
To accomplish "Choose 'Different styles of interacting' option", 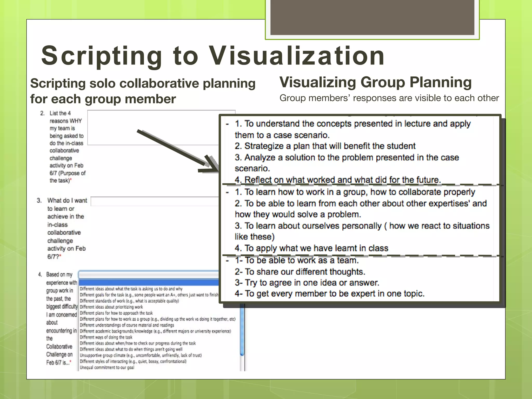I will pos(133,361).
